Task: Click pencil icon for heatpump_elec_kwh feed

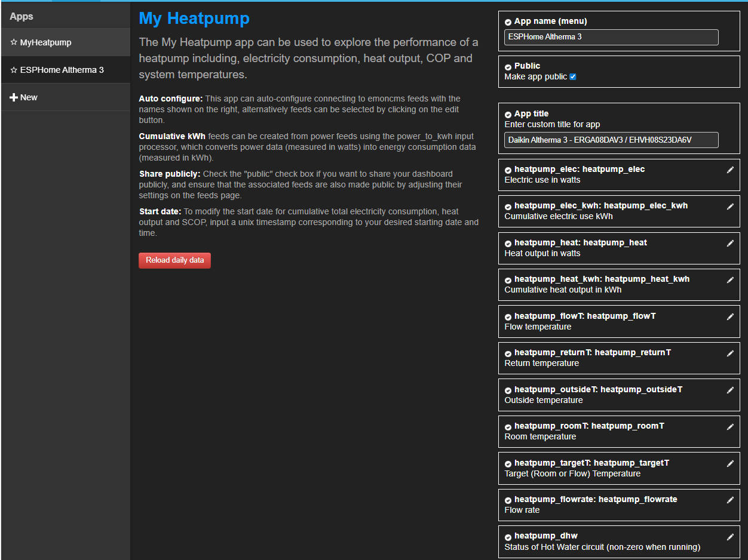Action: [x=729, y=207]
